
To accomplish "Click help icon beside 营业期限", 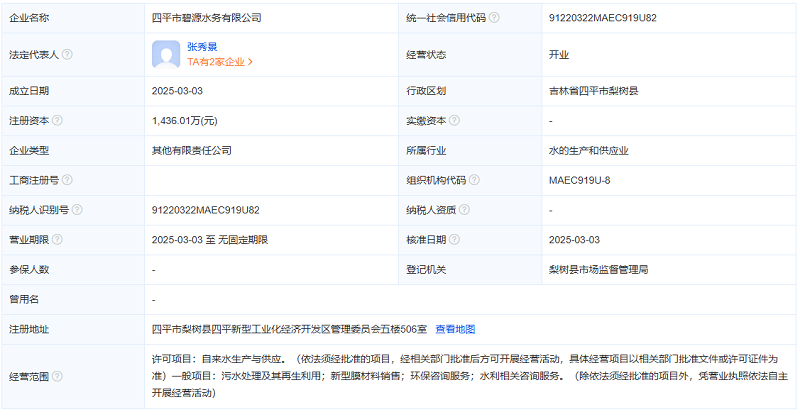I will pyautogui.click(x=57, y=240).
